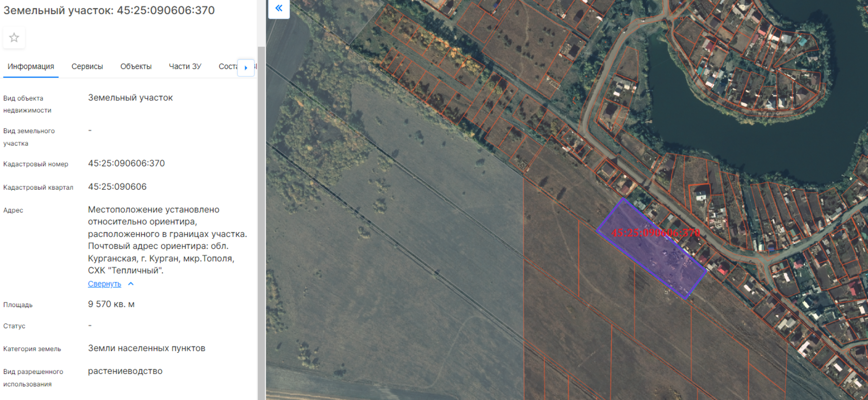
Task: Open the partially hidden Соста… tab
Action: click(x=227, y=66)
